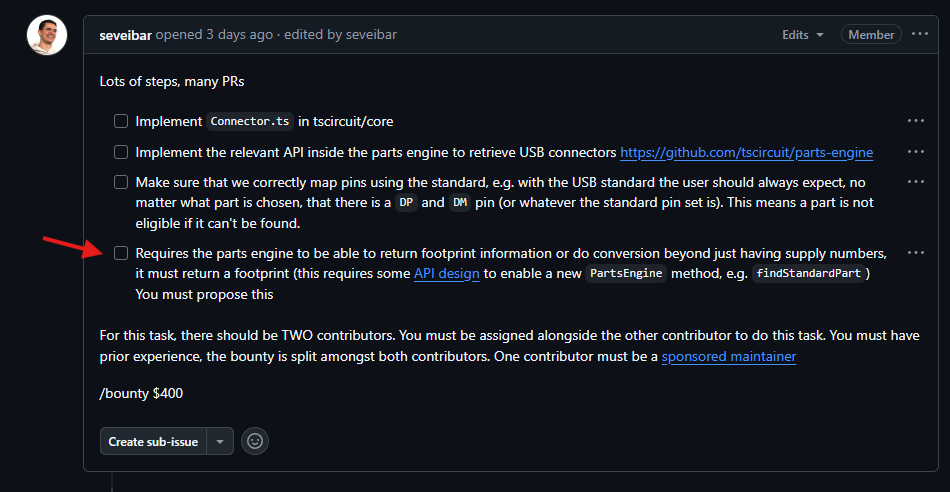Open the sponsored maintainer link
Viewport: 950px width, 492px height.
tap(728, 356)
